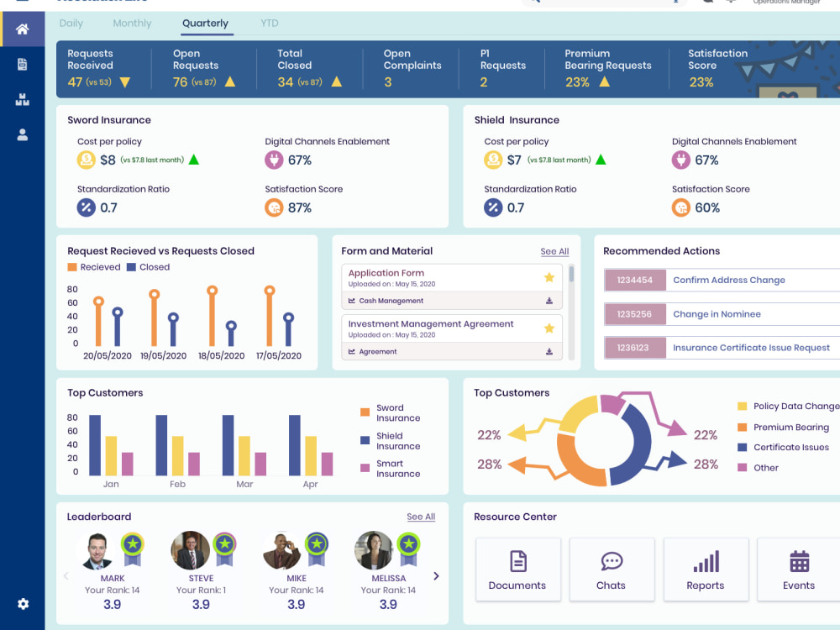The width and height of the screenshot is (840, 630).
Task: Click Shield Insurance Digital Channels plug icon
Action: pyautogui.click(x=681, y=160)
